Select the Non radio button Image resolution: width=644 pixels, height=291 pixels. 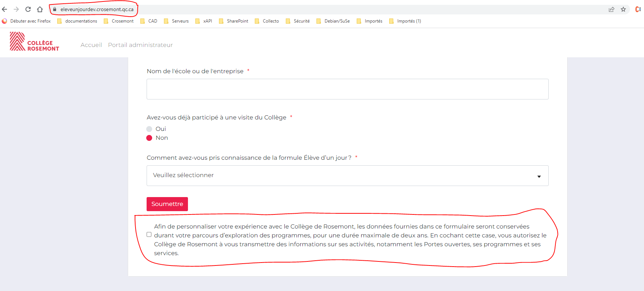coord(149,138)
